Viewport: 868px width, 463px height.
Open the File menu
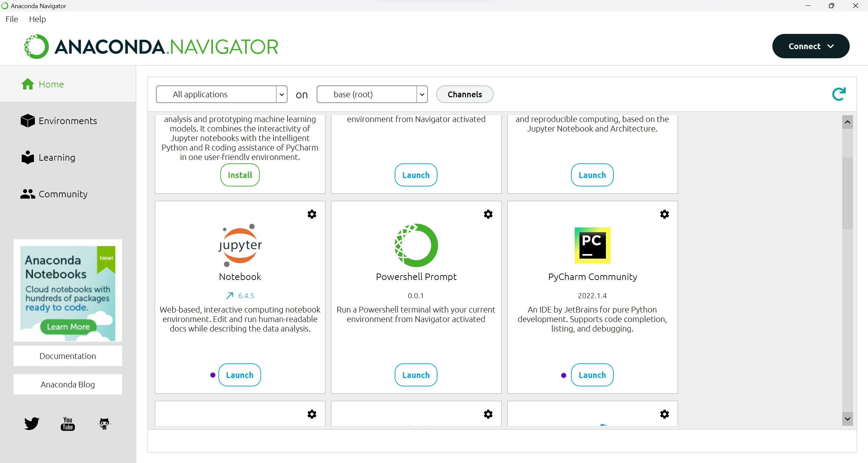pos(12,19)
